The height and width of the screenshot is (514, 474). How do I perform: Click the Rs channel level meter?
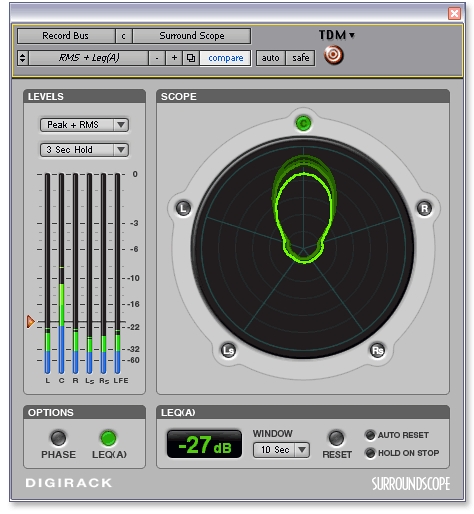coord(103,273)
